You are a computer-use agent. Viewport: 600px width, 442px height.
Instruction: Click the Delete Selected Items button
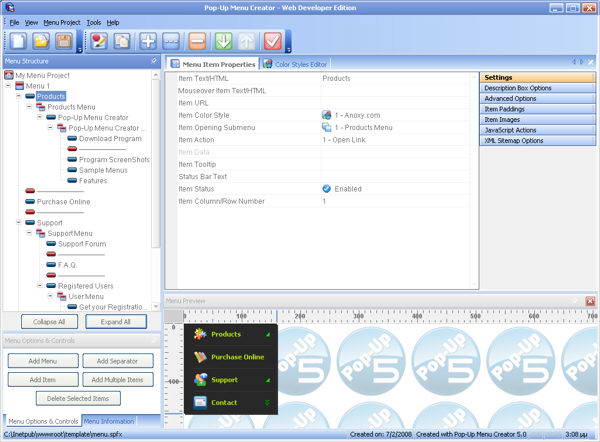[78, 398]
